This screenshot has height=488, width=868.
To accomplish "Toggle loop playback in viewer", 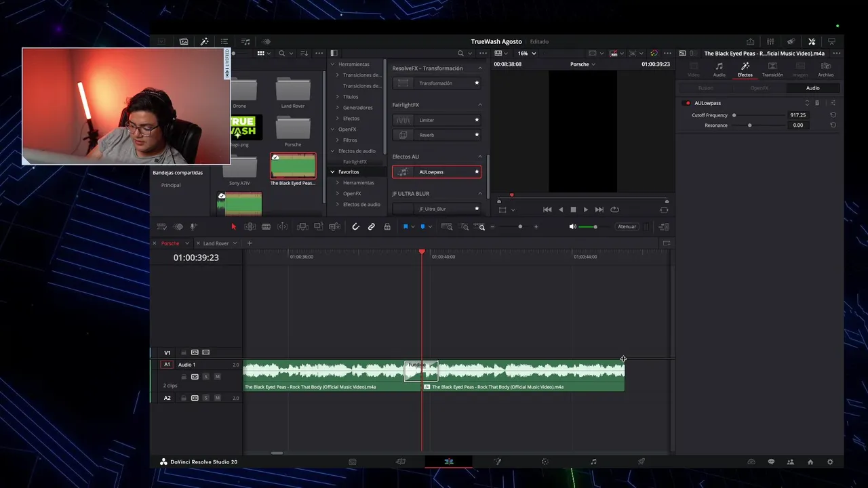I will click(614, 209).
